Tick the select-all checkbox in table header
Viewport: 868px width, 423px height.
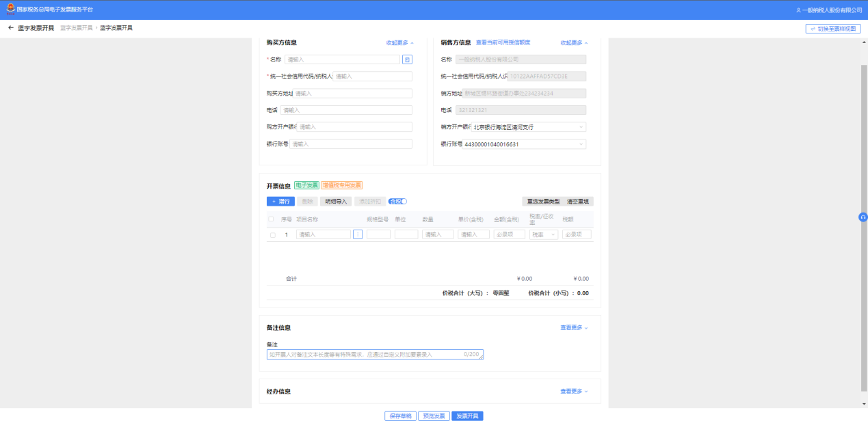tap(272, 219)
